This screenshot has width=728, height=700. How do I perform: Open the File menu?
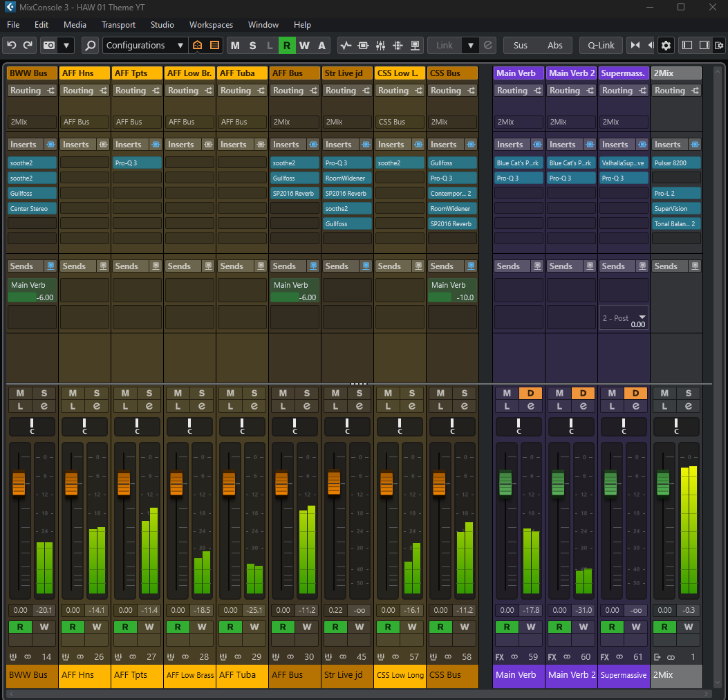[x=13, y=25]
